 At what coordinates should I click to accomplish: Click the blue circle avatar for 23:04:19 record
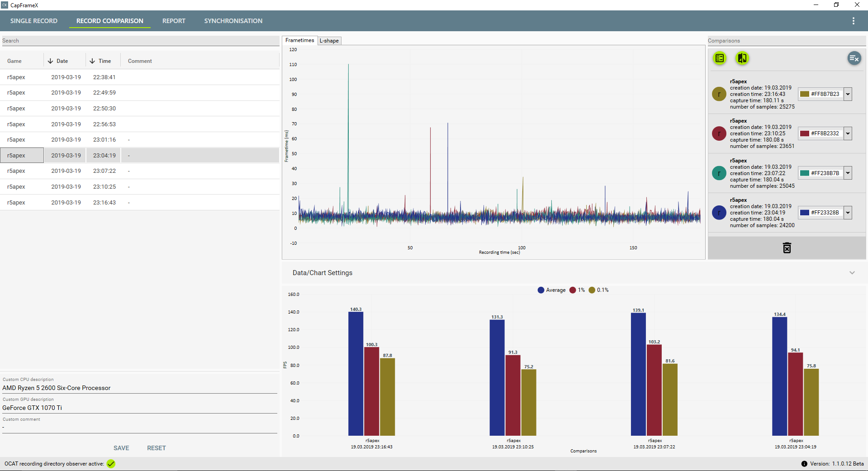coord(719,212)
